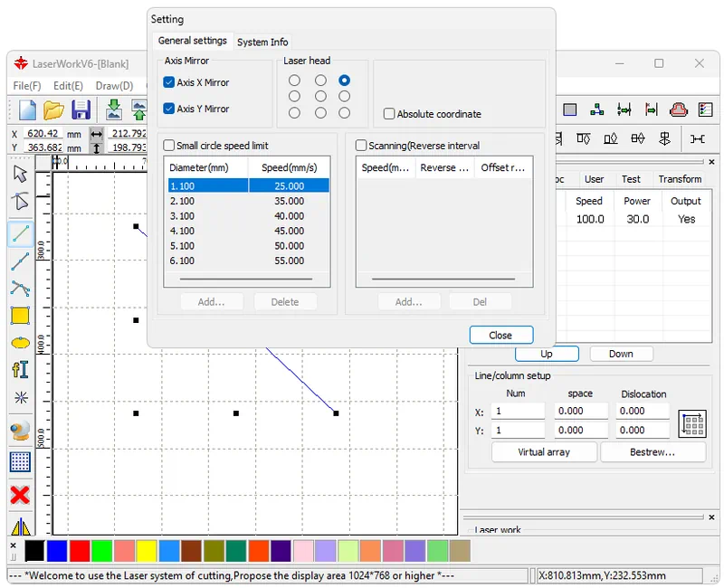Click the gray square preview icon
This screenshot has height=588, width=724.
(570, 109)
